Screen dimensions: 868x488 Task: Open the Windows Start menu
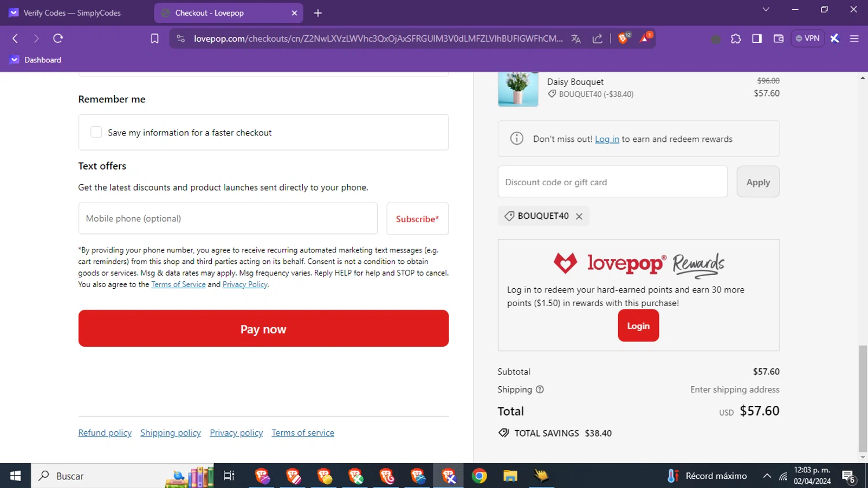(16, 476)
